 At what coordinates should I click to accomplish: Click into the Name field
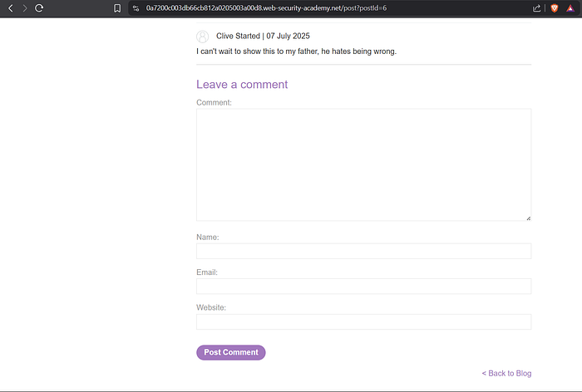point(364,251)
